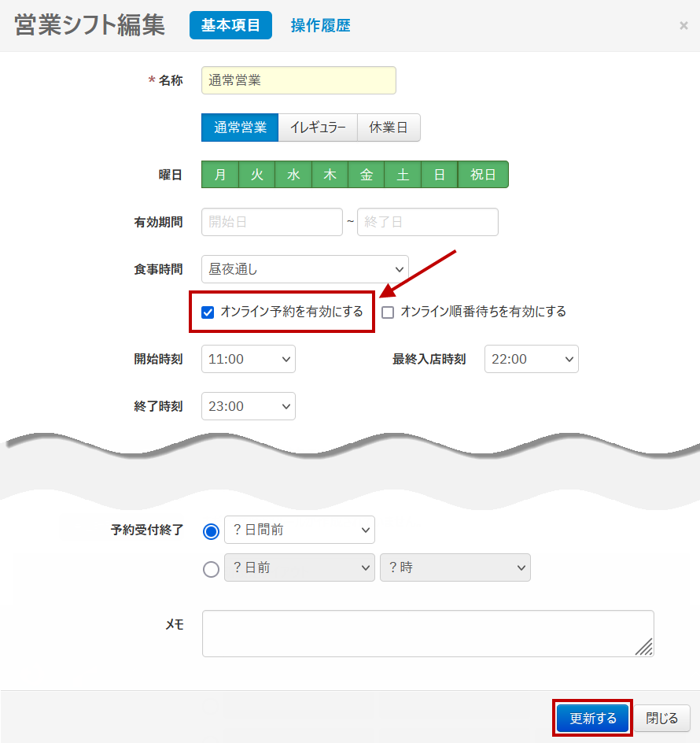The width and height of the screenshot is (700, 743).
Task: Click inside the メモ text area
Action: tap(428, 634)
